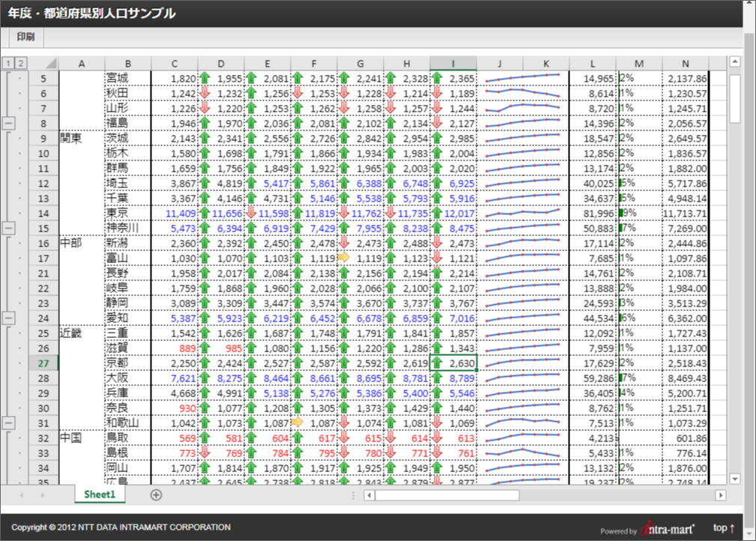This screenshot has width=756, height=541.
Task: Collapse the 近畿 group at row 31
Action: coord(9,423)
